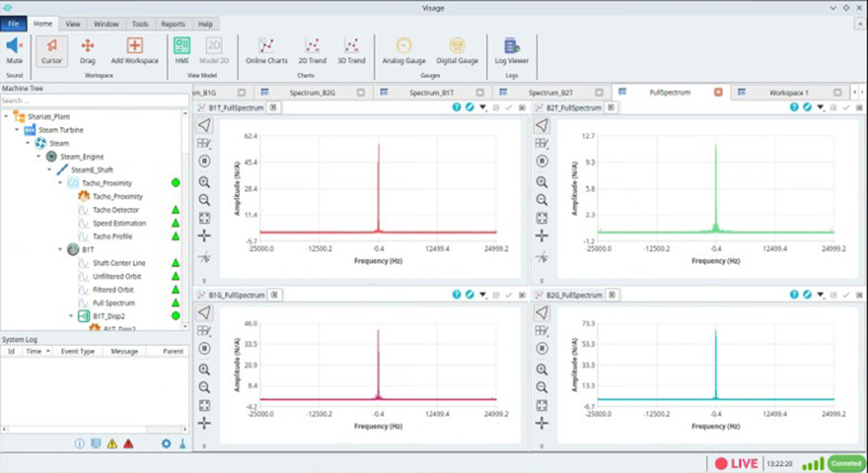This screenshot has height=473, width=868.
Task: Zoom in on B1T_FullSpectrum chart
Action: coord(204,182)
